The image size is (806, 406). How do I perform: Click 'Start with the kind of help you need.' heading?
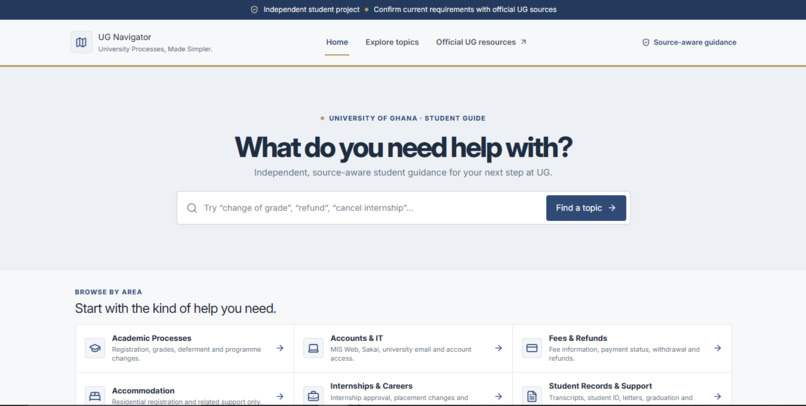click(x=176, y=309)
